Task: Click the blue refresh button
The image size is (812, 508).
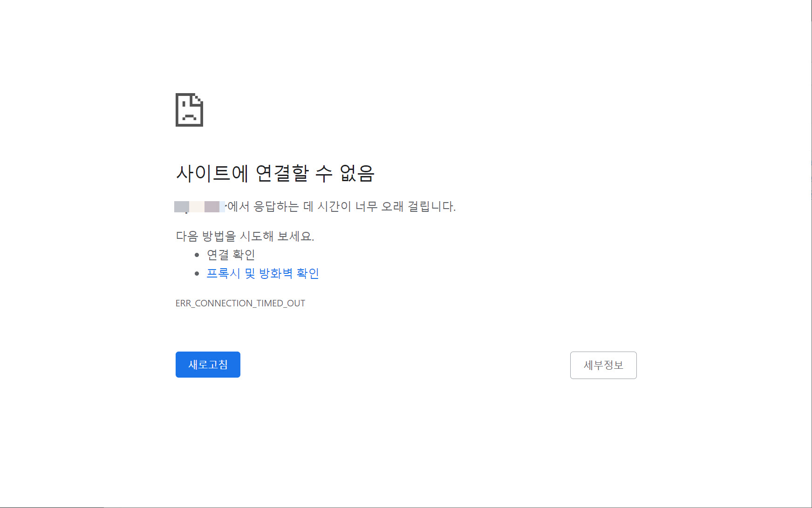Action: 208,365
